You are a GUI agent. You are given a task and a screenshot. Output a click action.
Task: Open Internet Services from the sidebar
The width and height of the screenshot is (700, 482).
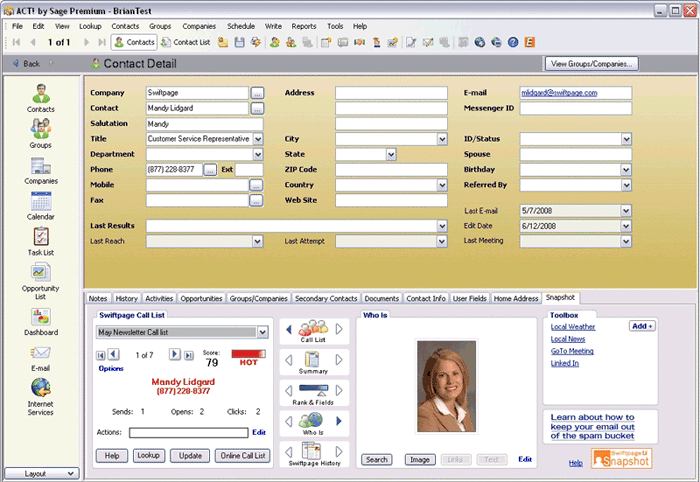[x=41, y=397]
